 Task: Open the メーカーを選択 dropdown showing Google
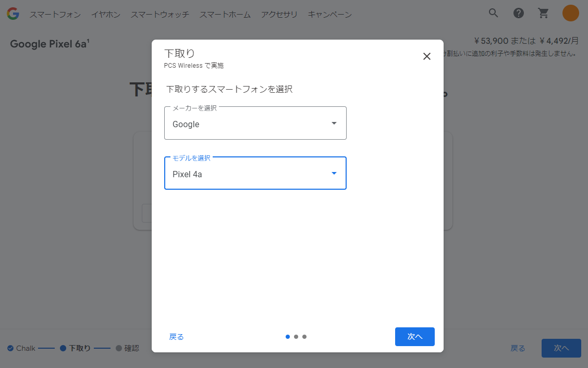pos(255,123)
